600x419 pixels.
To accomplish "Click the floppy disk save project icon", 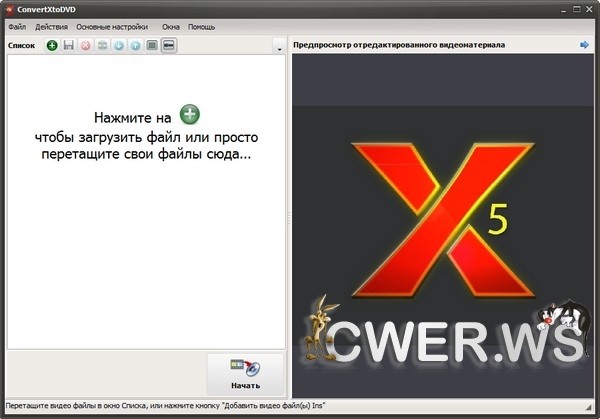I will pyautogui.click(x=68, y=46).
